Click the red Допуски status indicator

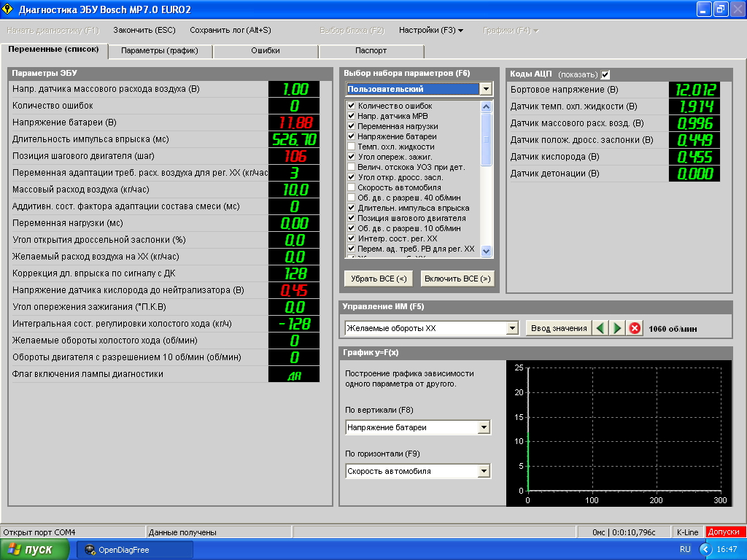click(724, 532)
